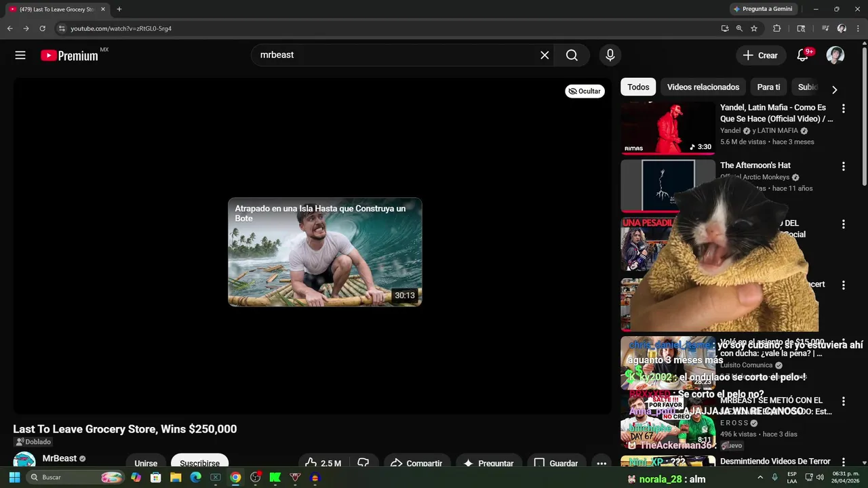Click the search magnifier button
This screenshot has width=868, height=488.
(x=572, y=56)
